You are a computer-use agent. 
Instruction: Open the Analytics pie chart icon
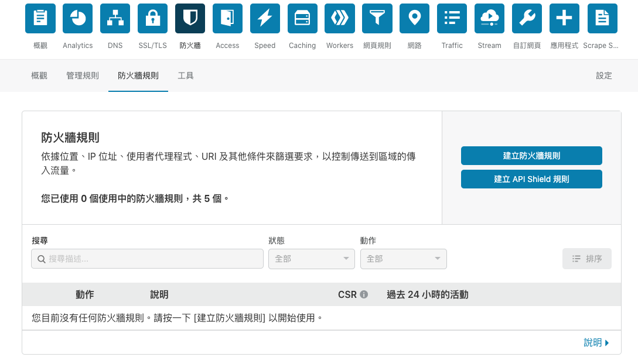[78, 19]
